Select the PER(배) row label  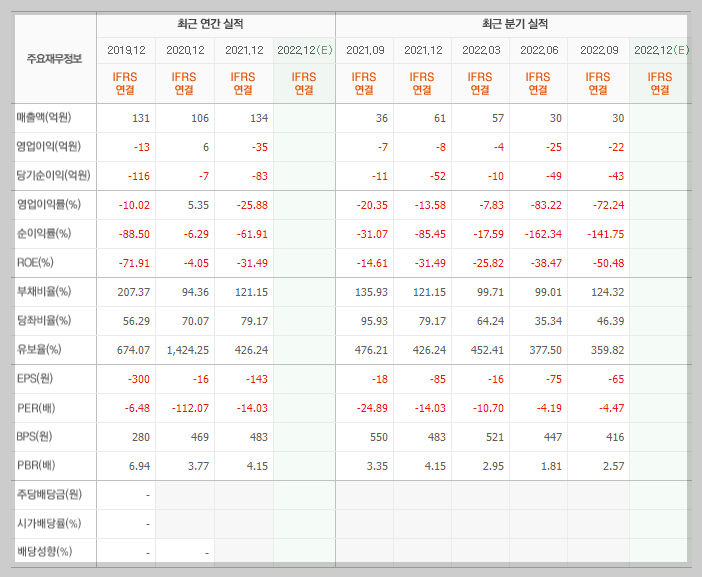(x=36, y=408)
